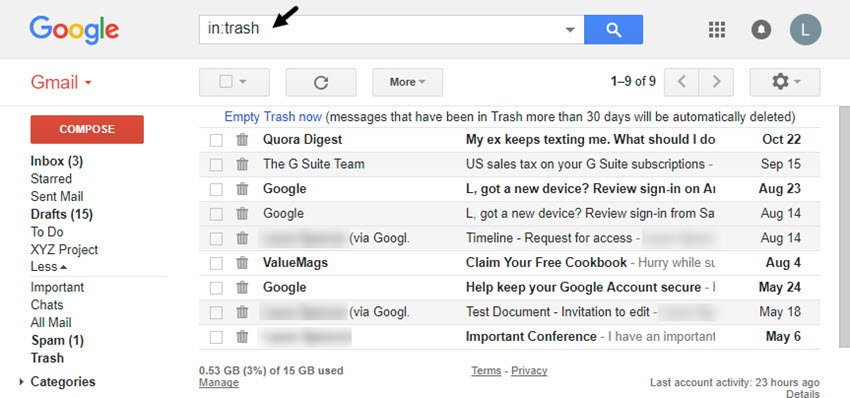Click trash icon on Test Document row
Screen dimensions: 850x398
click(x=242, y=312)
